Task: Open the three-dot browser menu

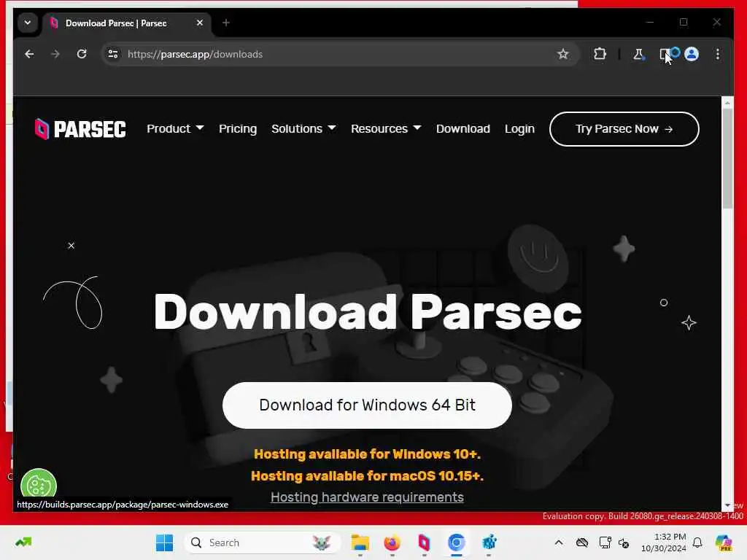Action: point(718,54)
